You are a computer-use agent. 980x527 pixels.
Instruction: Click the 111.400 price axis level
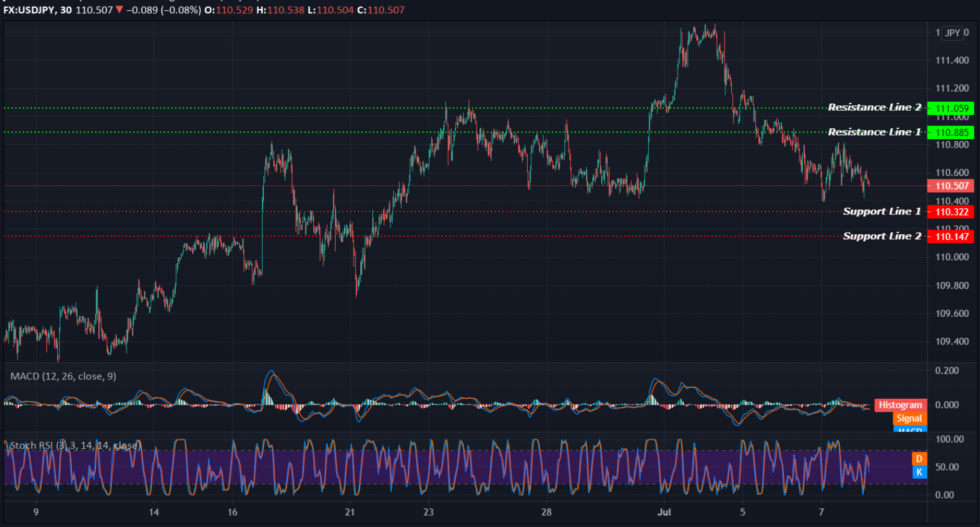tap(952, 60)
